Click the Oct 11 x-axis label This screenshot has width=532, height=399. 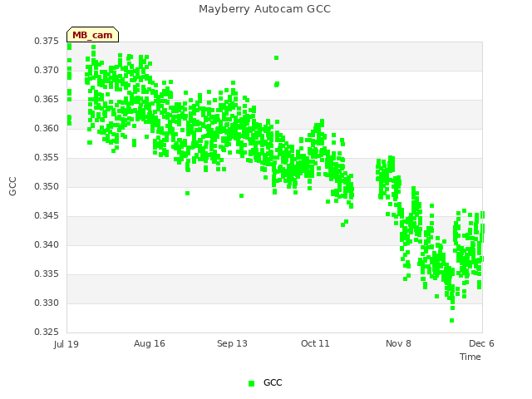315,343
